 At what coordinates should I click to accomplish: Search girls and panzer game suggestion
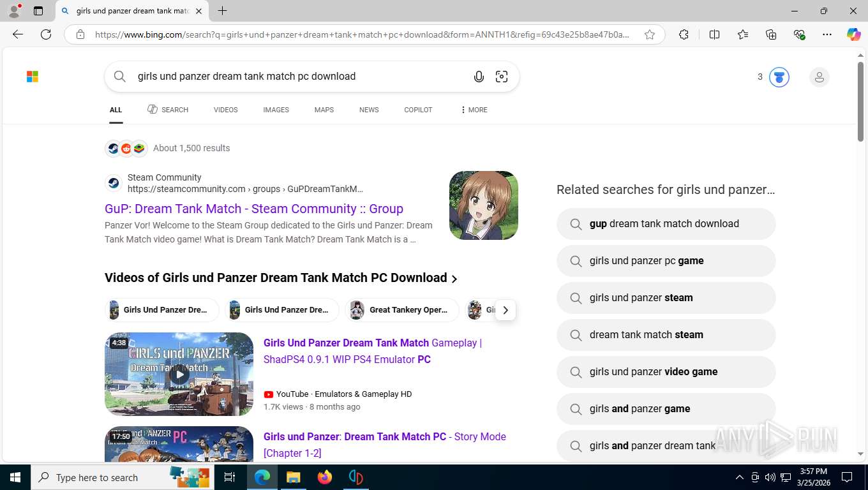coord(666,409)
